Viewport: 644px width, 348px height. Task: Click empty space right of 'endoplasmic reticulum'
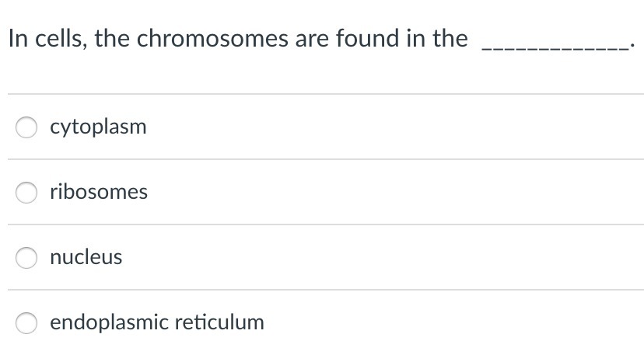point(451,322)
